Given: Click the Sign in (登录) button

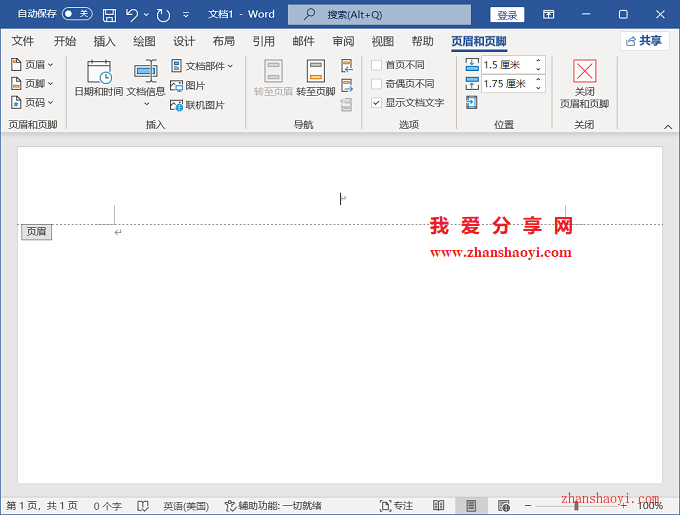Looking at the screenshot, I should click(507, 15).
